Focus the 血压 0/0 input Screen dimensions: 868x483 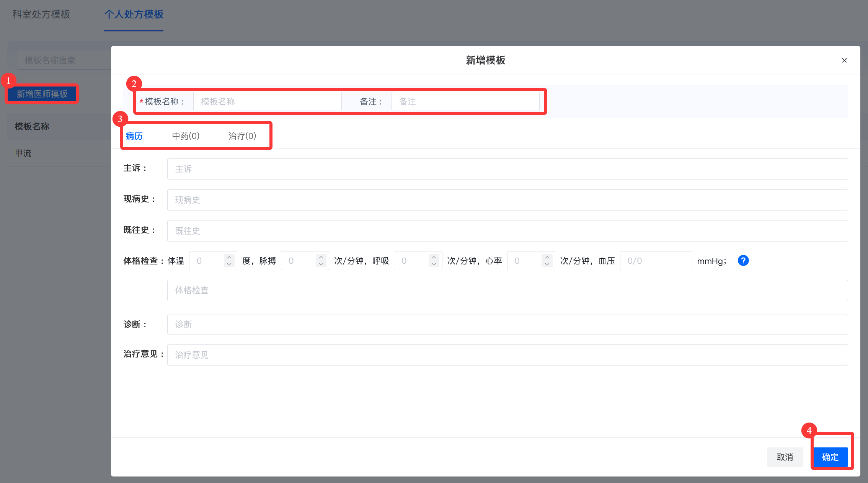[656, 261]
